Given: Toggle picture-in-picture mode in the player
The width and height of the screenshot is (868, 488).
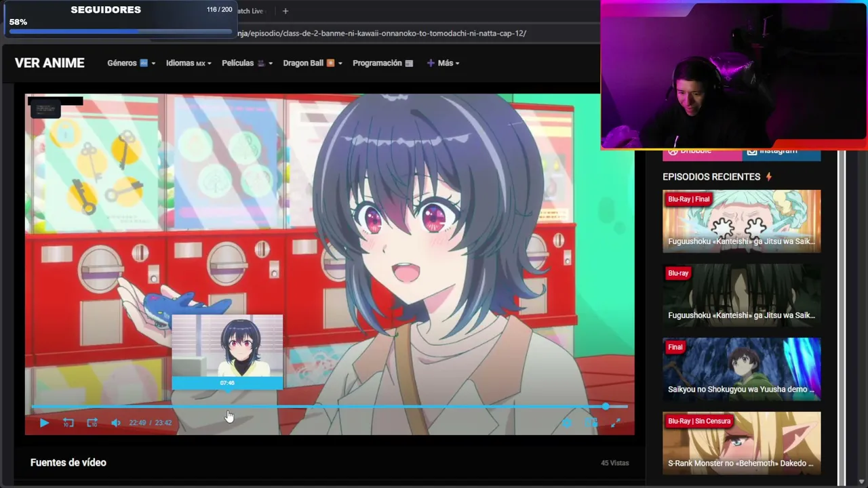Looking at the screenshot, I should pyautogui.click(x=591, y=423).
